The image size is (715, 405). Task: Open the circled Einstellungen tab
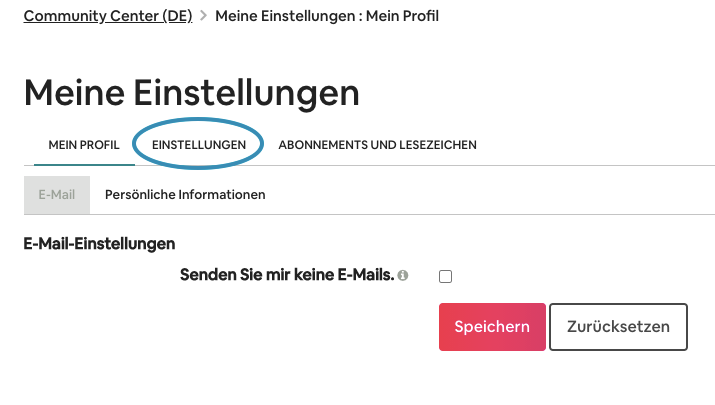click(199, 145)
